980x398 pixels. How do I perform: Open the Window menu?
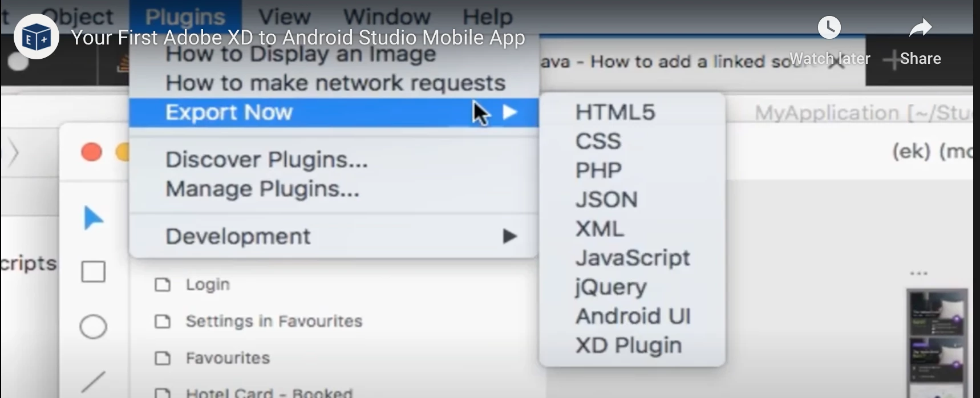pos(387,16)
